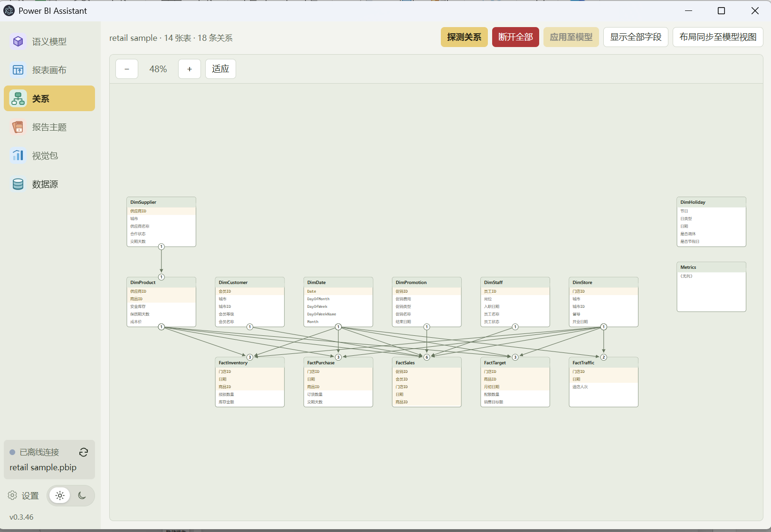The width and height of the screenshot is (771, 532).
Task: Select the DimCustomer table header
Action: 249,283
